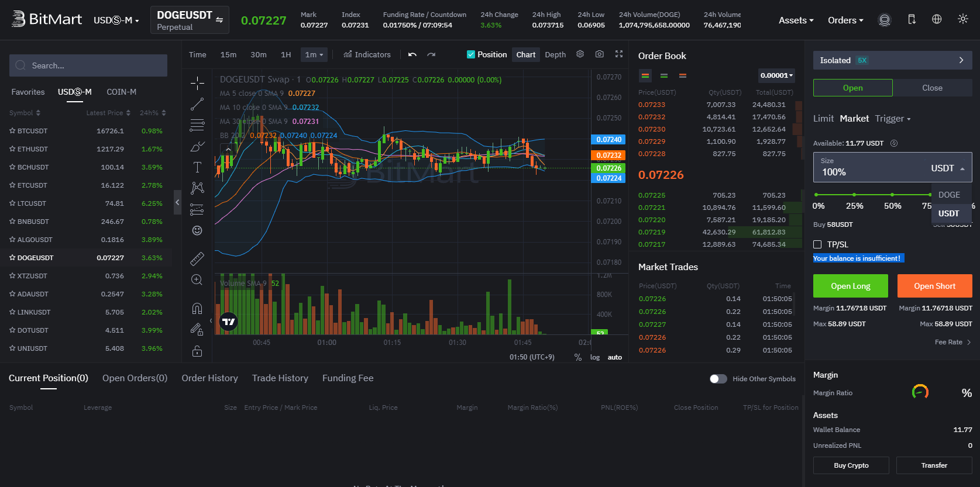Viewport: 980px width, 487px height.
Task: Open the Isolated 5X leverage settings
Action: pos(892,60)
